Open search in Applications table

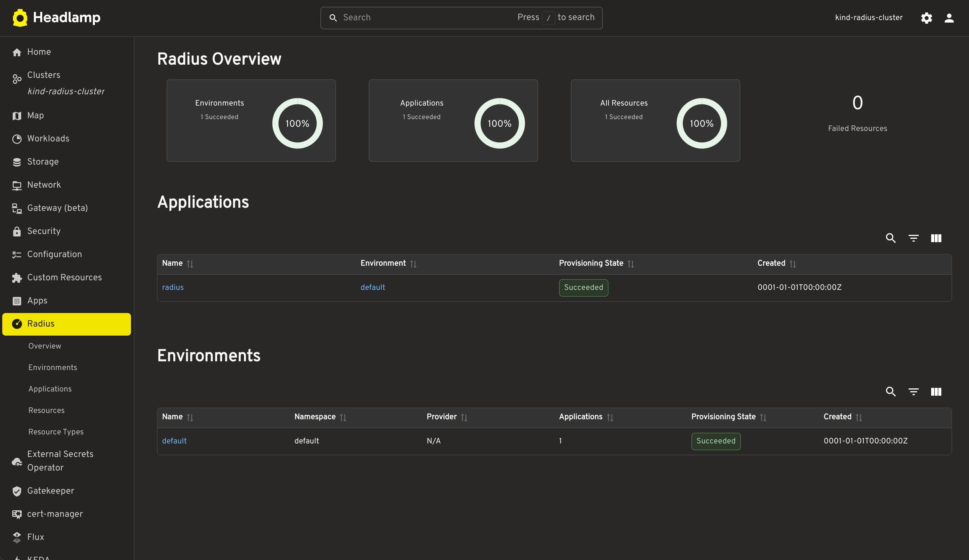tap(891, 238)
